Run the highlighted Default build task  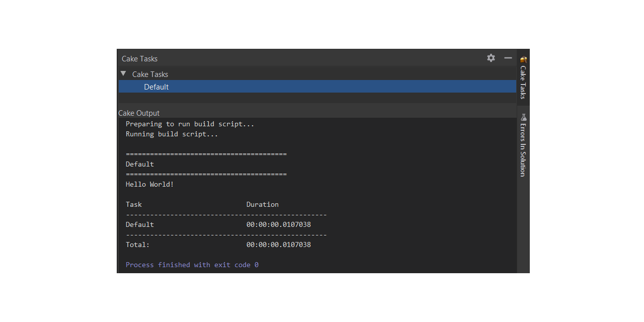[156, 87]
